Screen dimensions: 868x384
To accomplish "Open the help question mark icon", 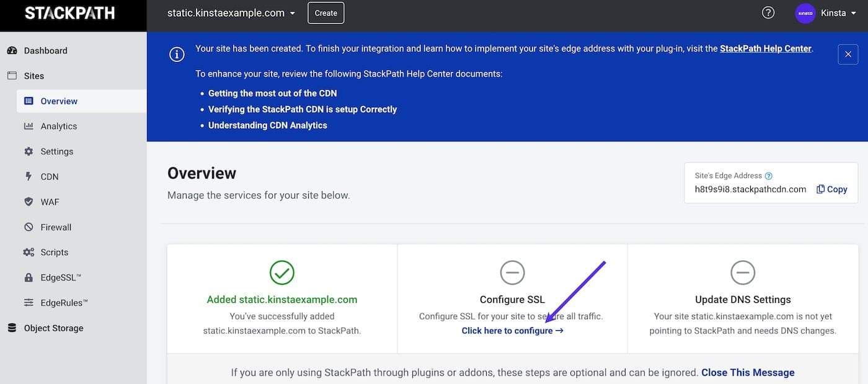I will click(768, 12).
